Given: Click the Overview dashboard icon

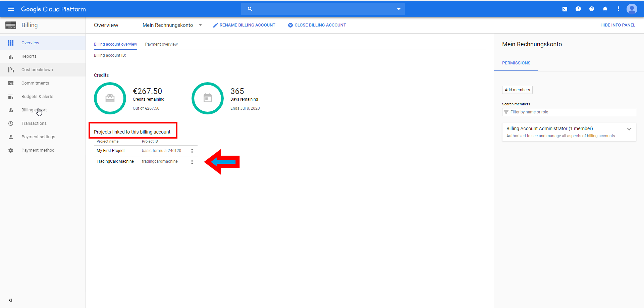Looking at the screenshot, I should (11, 43).
